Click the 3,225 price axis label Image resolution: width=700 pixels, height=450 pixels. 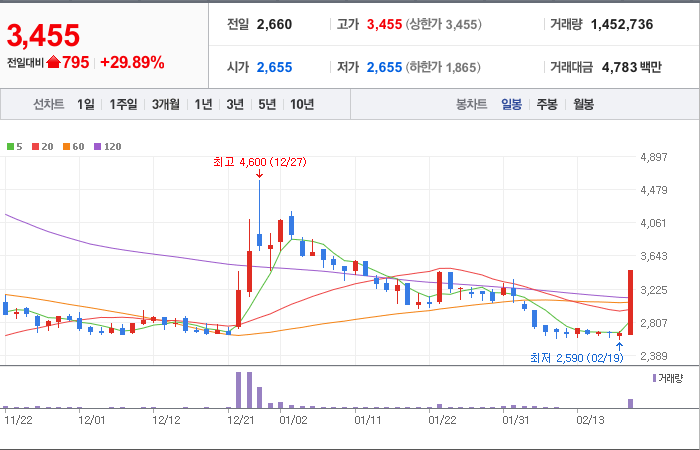point(654,290)
